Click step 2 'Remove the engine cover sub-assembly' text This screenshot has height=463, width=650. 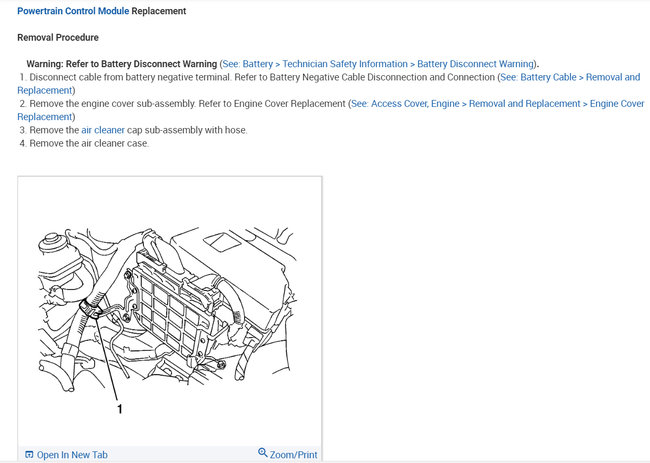[x=112, y=104]
